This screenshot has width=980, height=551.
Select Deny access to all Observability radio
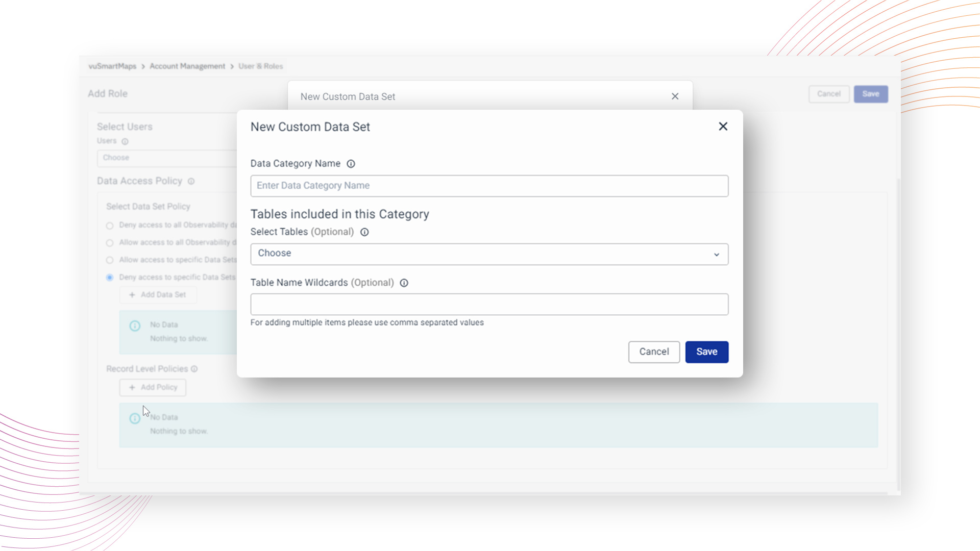coord(110,226)
